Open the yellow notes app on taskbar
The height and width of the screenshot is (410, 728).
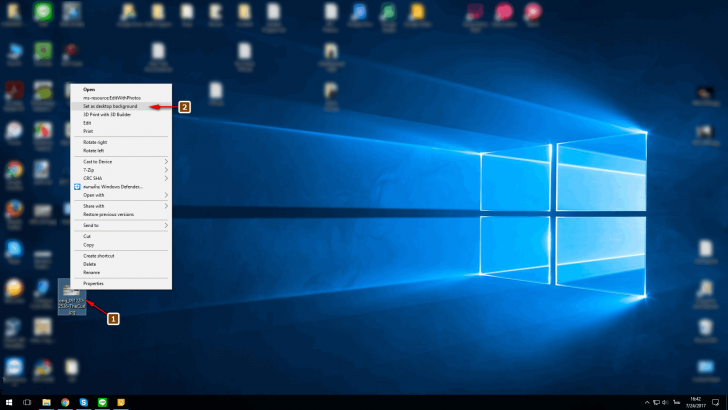[x=121, y=403]
